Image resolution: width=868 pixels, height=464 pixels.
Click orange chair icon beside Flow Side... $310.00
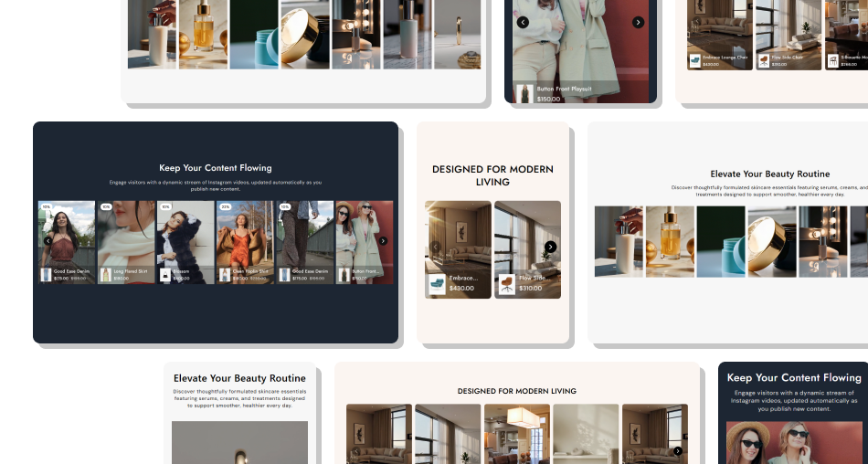[x=506, y=284]
